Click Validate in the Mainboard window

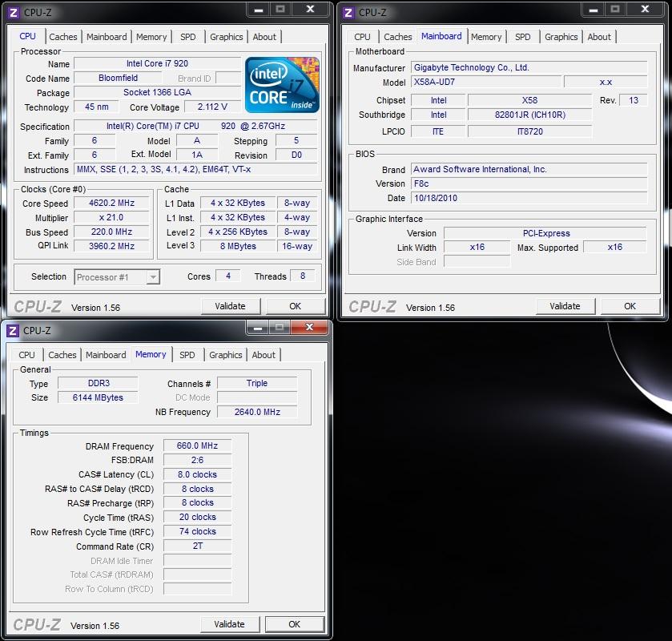[x=565, y=306]
